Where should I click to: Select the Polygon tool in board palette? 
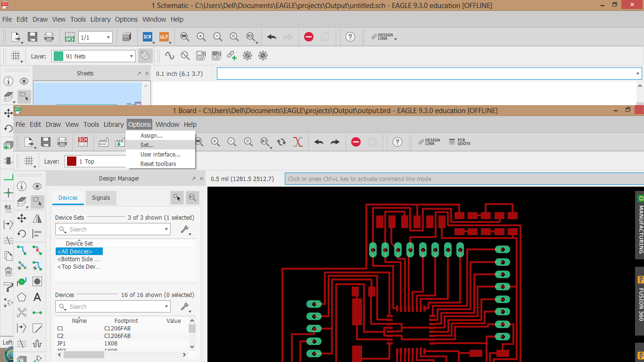pyautogui.click(x=22, y=297)
